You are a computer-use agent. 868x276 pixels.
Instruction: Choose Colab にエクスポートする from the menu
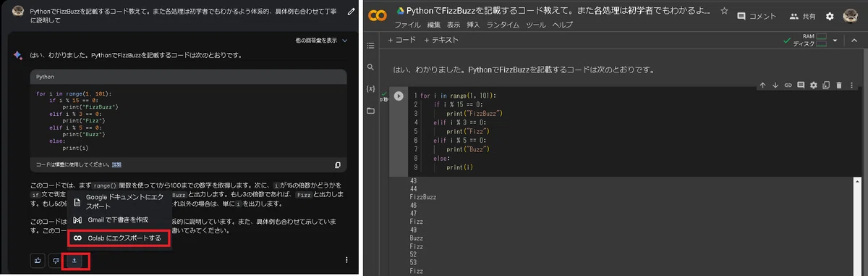(x=119, y=238)
